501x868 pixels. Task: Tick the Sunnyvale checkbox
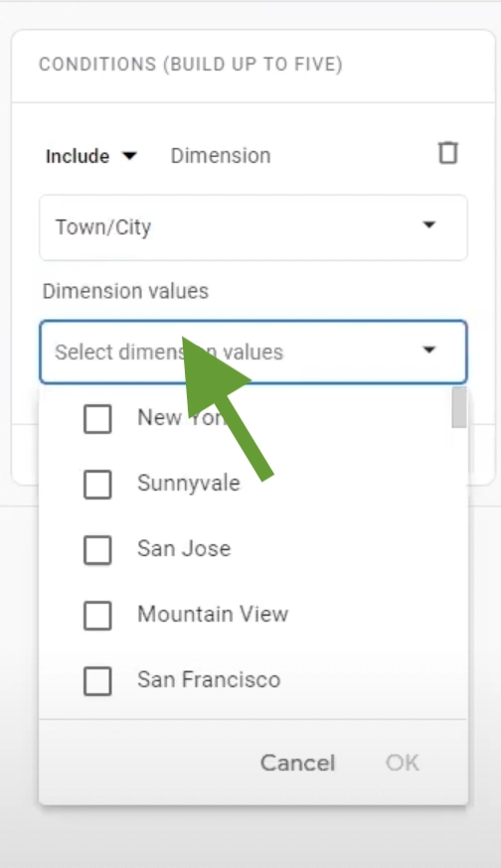[x=97, y=485]
